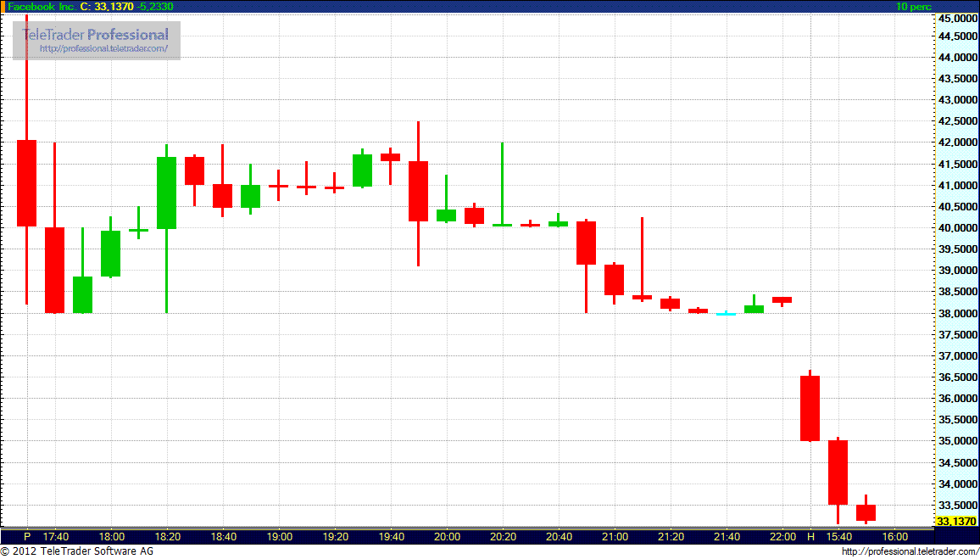The height and width of the screenshot is (559, 980).
Task: Click the '17:40' time axis label
Action: (x=56, y=536)
